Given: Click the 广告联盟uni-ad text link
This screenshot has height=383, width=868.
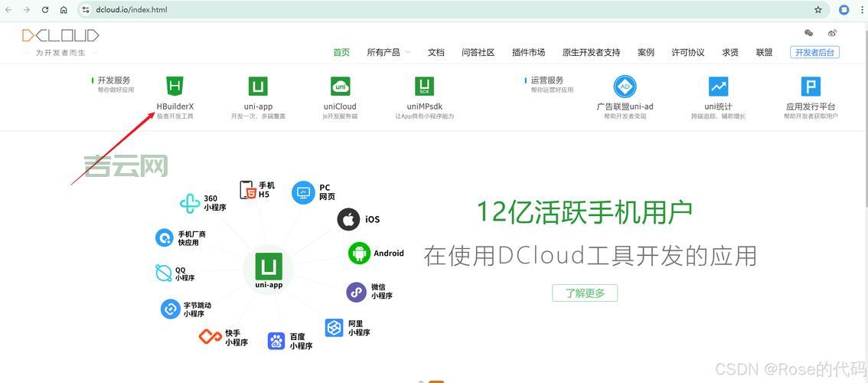Looking at the screenshot, I should pyautogui.click(x=625, y=106).
